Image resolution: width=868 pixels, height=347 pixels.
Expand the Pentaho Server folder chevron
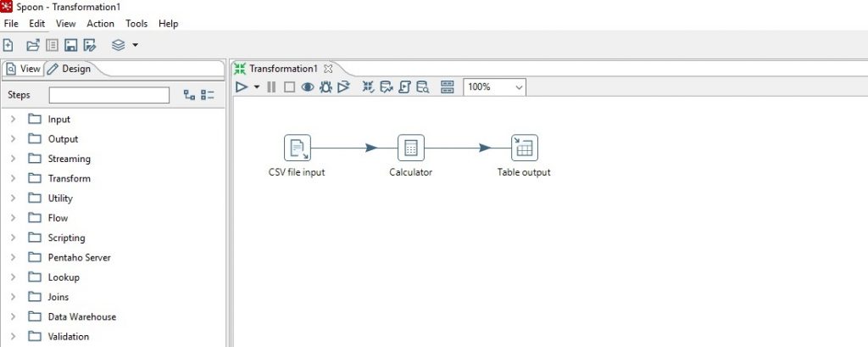coord(14,257)
